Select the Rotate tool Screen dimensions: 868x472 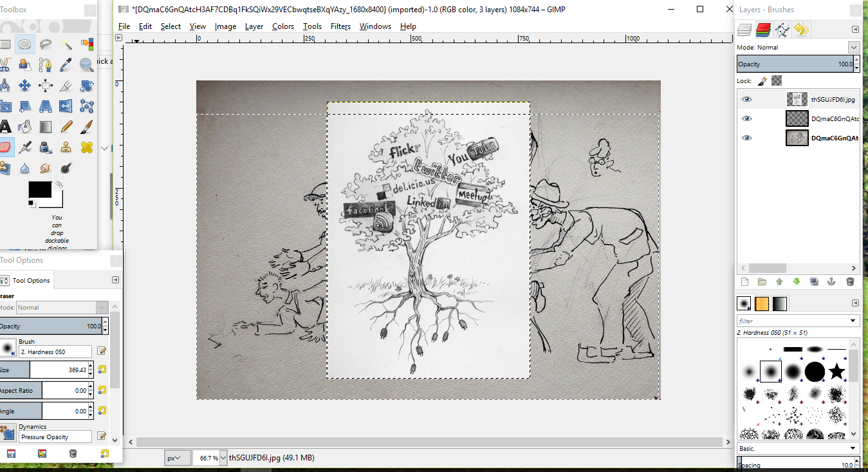(x=87, y=86)
